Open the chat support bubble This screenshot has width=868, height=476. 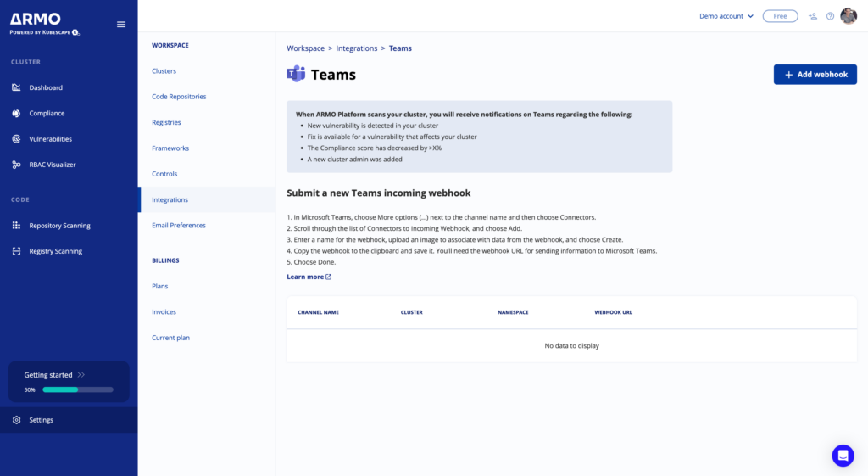point(843,456)
